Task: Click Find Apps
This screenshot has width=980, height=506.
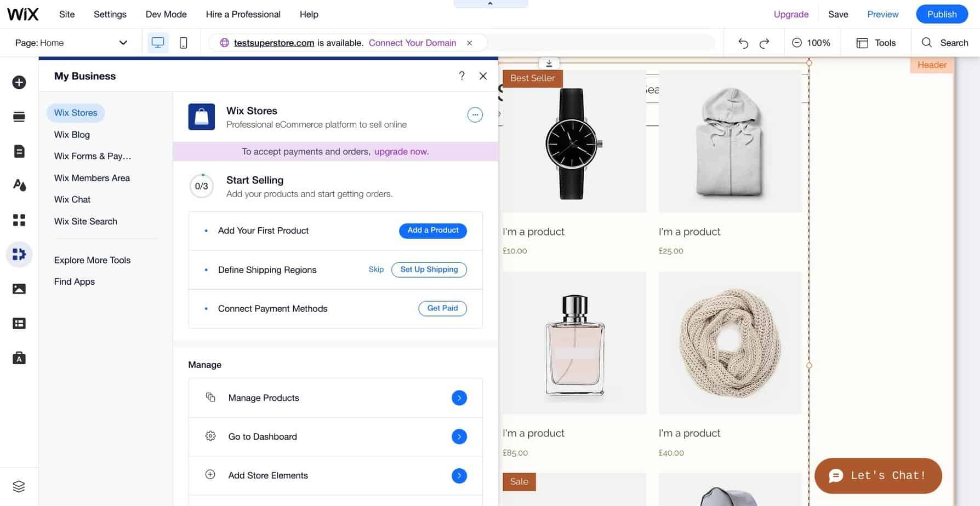Action: 75,281
